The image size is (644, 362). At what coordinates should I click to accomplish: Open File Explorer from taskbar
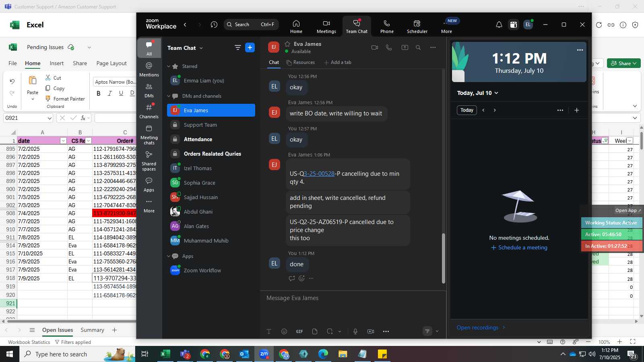[x=343, y=354]
